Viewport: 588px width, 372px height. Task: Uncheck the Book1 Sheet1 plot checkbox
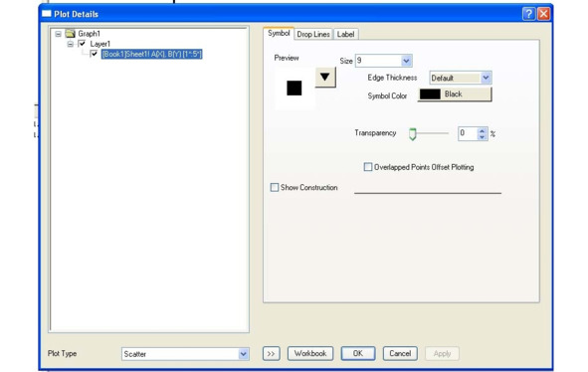pos(94,54)
